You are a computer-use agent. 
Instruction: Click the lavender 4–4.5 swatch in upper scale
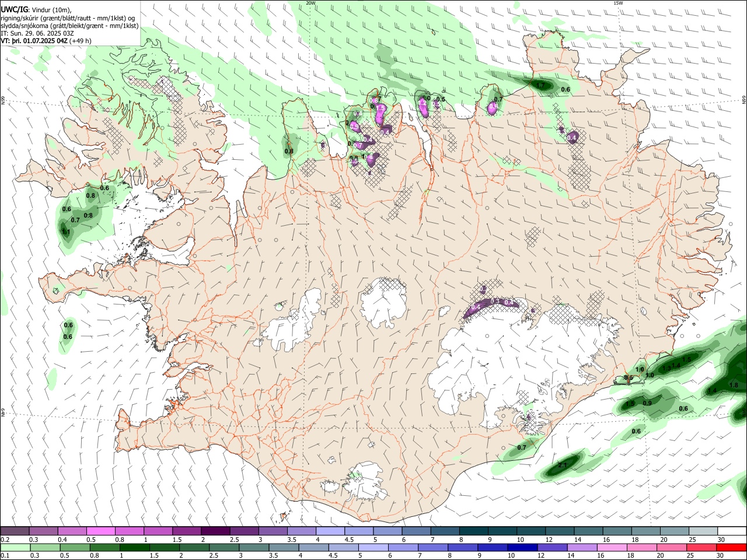[x=330, y=531]
